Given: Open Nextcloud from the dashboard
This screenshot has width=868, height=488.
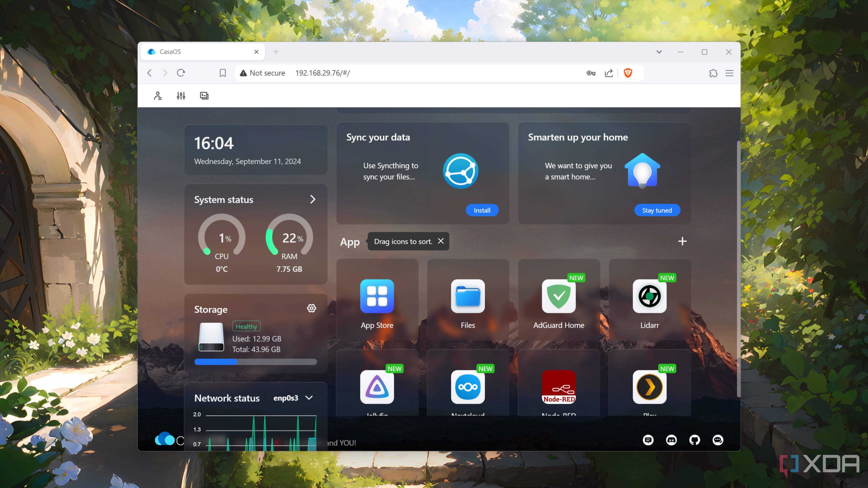Looking at the screenshot, I should coord(468,387).
